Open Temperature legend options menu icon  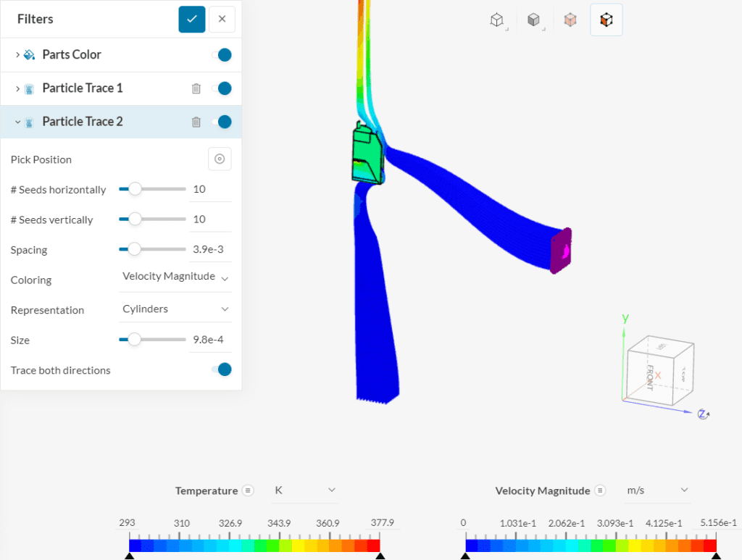(246, 490)
